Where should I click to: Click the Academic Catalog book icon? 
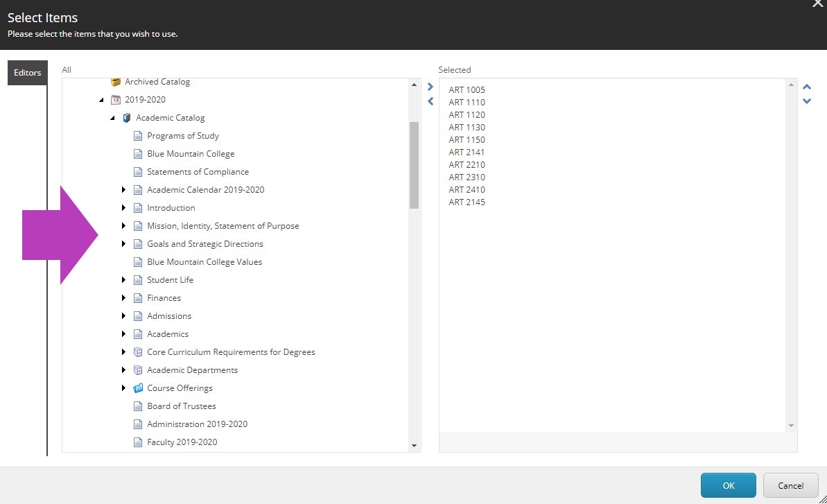(x=127, y=118)
